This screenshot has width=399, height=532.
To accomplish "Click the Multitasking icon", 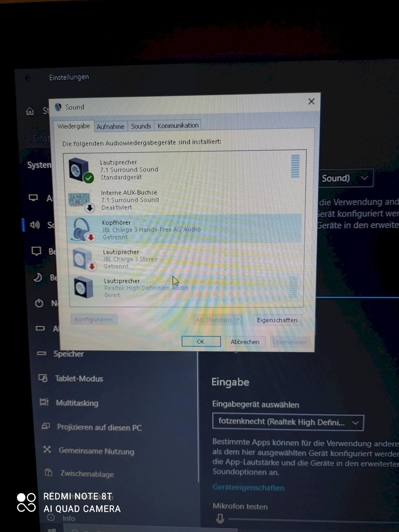I will click(44, 402).
